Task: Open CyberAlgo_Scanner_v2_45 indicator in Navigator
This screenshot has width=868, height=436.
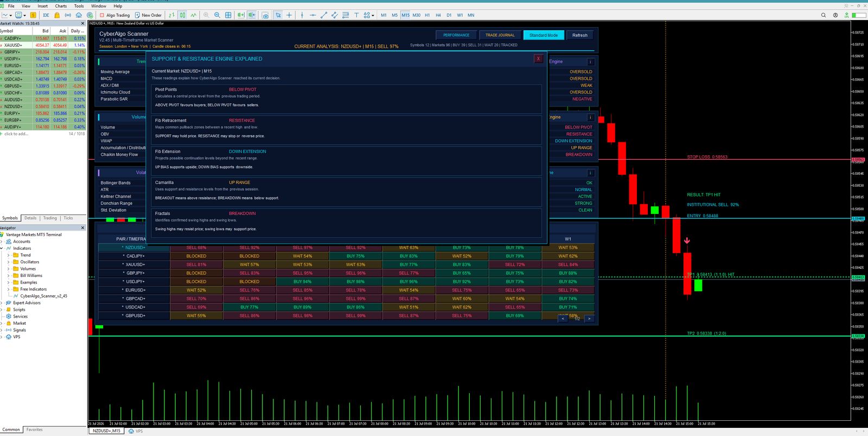Action: click(x=43, y=296)
